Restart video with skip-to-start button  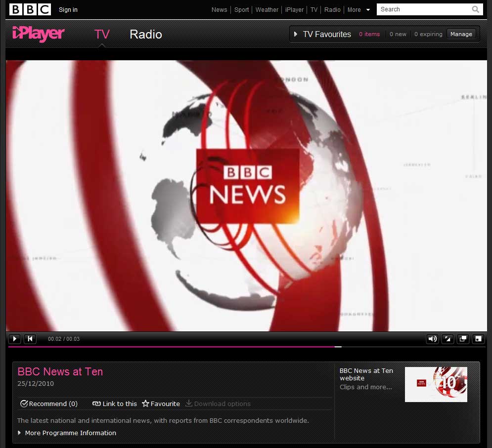(30, 338)
